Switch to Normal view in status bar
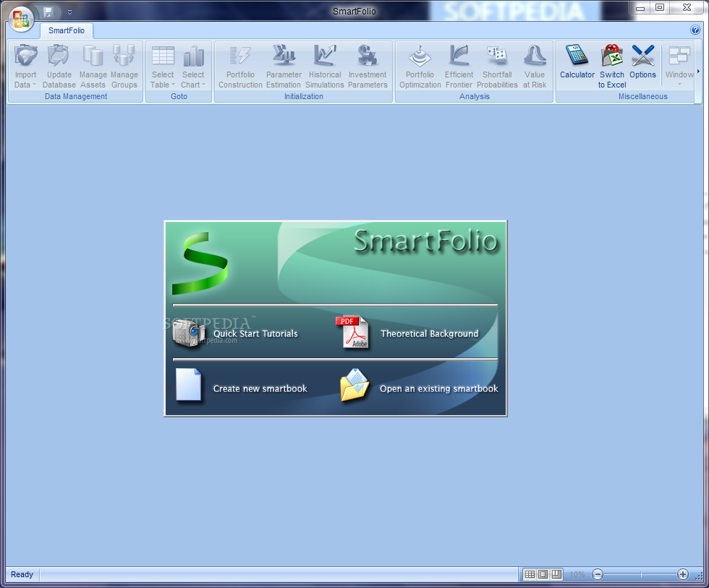709x588 pixels. (530, 574)
